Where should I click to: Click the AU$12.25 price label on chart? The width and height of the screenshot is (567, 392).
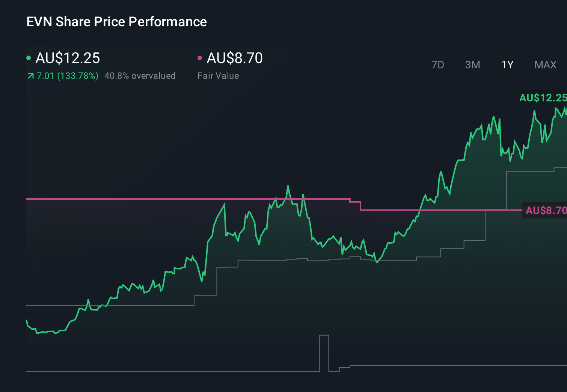pyautogui.click(x=542, y=99)
